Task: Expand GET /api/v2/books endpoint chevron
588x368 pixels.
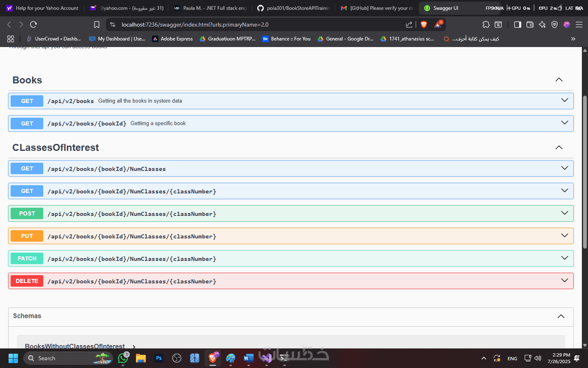Action: [565, 100]
